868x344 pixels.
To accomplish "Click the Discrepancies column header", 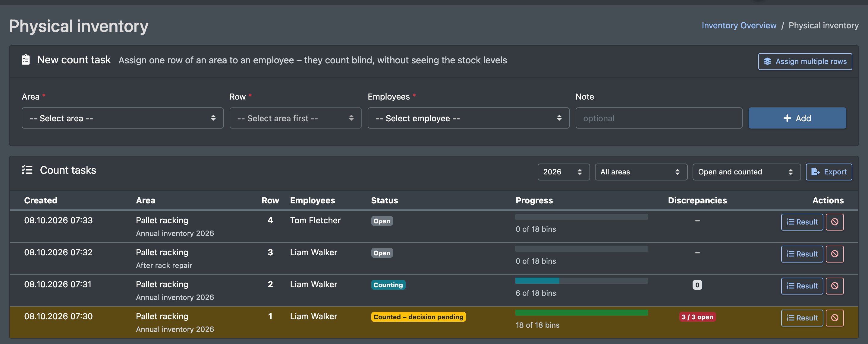I will click(697, 200).
